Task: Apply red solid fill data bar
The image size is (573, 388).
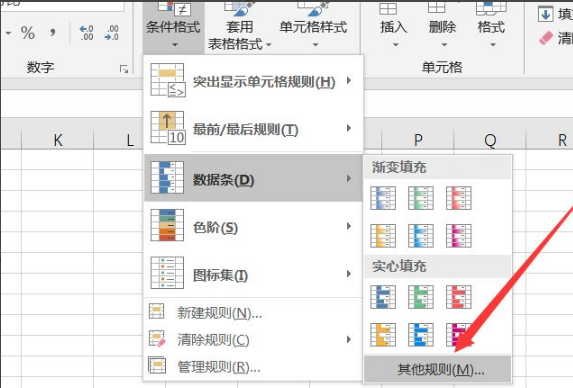Action: coord(459,297)
